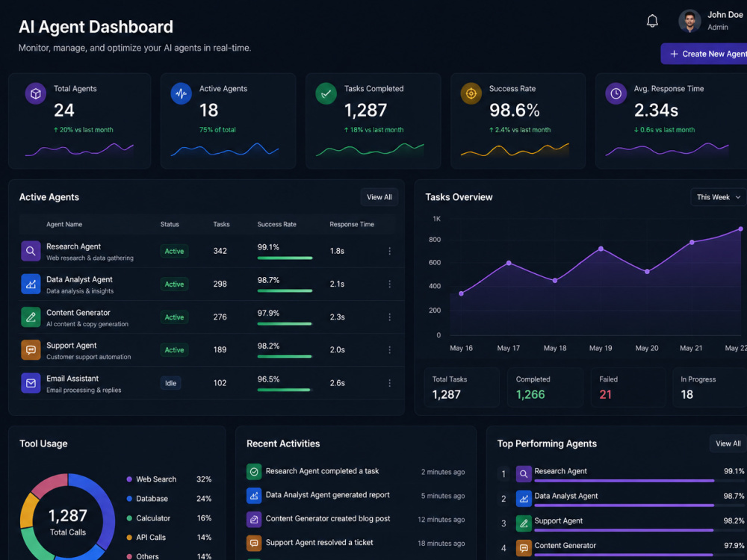
Task: Open the This Week dropdown
Action: 719,197
